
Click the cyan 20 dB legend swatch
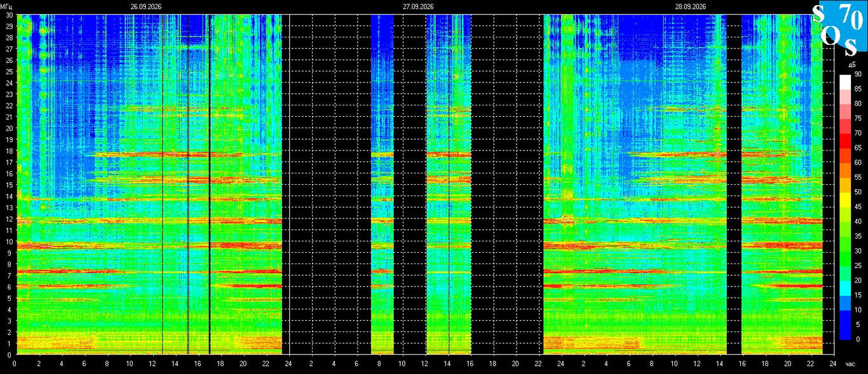tap(845, 288)
